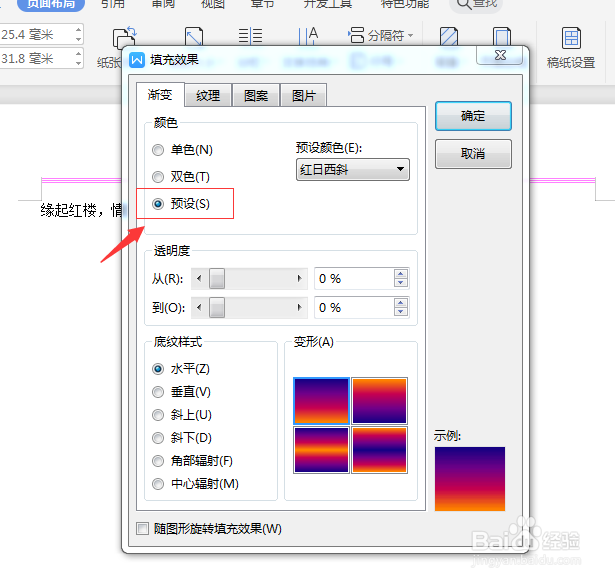
Task: Select 角部辐射(F) shading style
Action: click(158, 461)
